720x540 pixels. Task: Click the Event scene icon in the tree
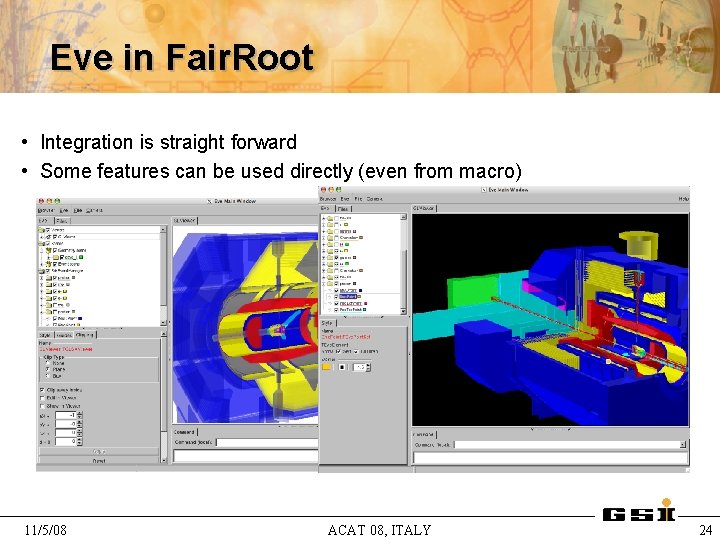point(48,264)
